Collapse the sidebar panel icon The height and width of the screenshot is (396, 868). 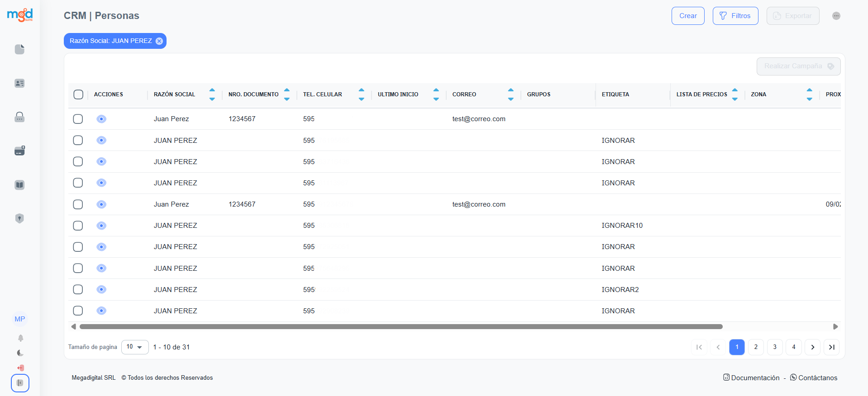coord(20,383)
